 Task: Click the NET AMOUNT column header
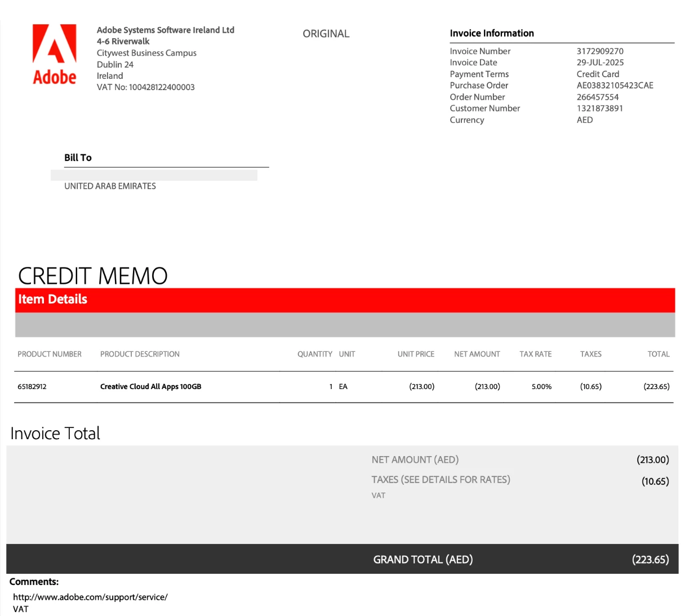pyautogui.click(x=477, y=354)
